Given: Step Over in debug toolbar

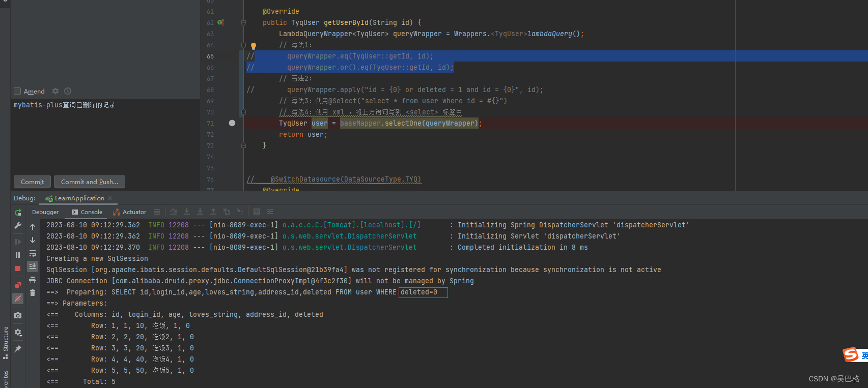Looking at the screenshot, I should pos(187,212).
